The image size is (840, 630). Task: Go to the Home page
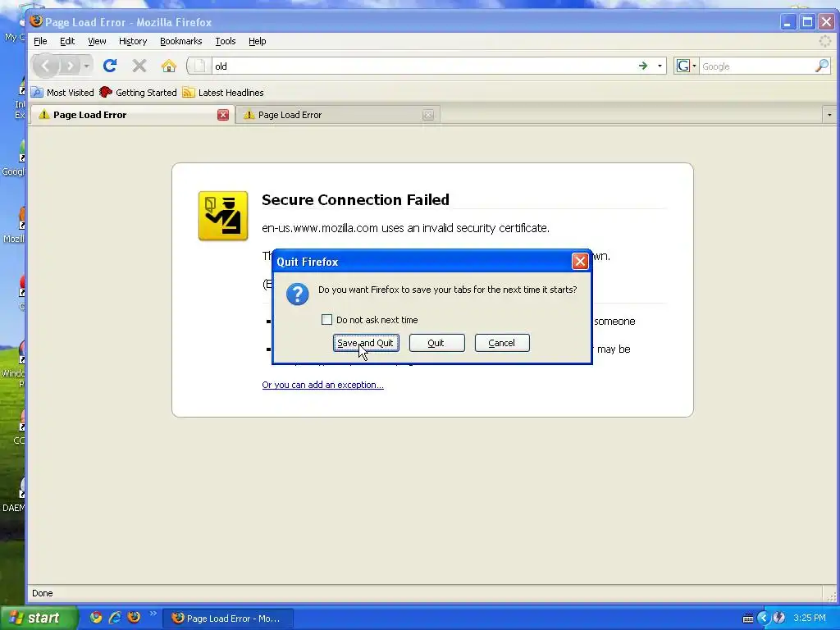[169, 66]
